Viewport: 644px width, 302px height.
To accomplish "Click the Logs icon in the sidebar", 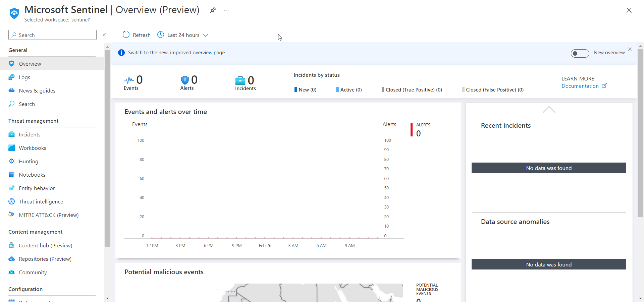I will pyautogui.click(x=12, y=77).
